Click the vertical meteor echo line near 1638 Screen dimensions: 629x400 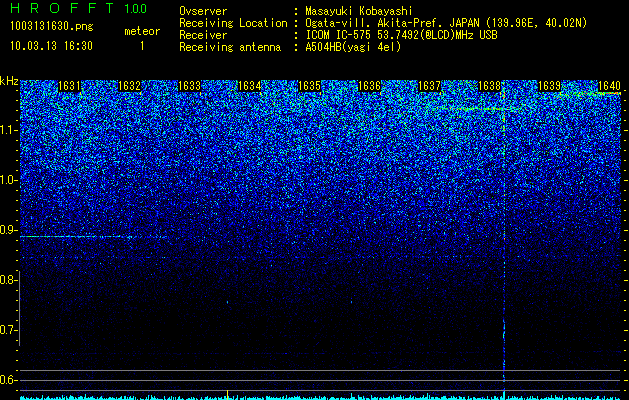pyautogui.click(x=504, y=241)
